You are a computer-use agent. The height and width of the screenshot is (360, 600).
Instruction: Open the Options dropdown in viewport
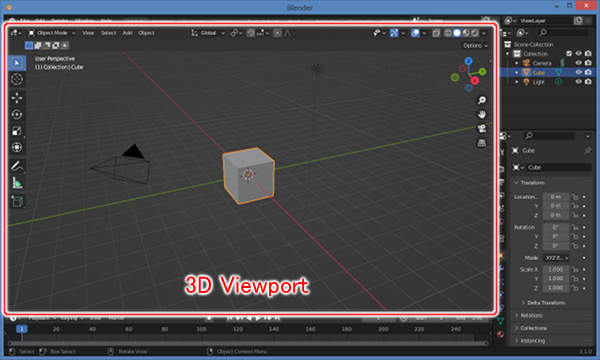tap(475, 46)
